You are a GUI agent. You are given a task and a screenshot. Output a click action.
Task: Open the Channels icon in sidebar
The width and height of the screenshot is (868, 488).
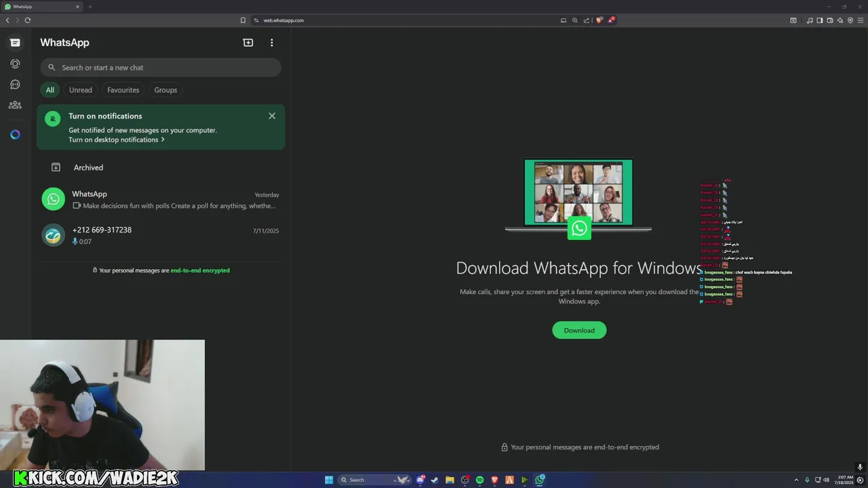[x=15, y=85]
